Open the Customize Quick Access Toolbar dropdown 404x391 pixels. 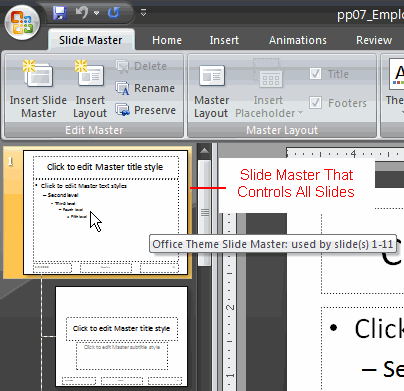click(144, 13)
